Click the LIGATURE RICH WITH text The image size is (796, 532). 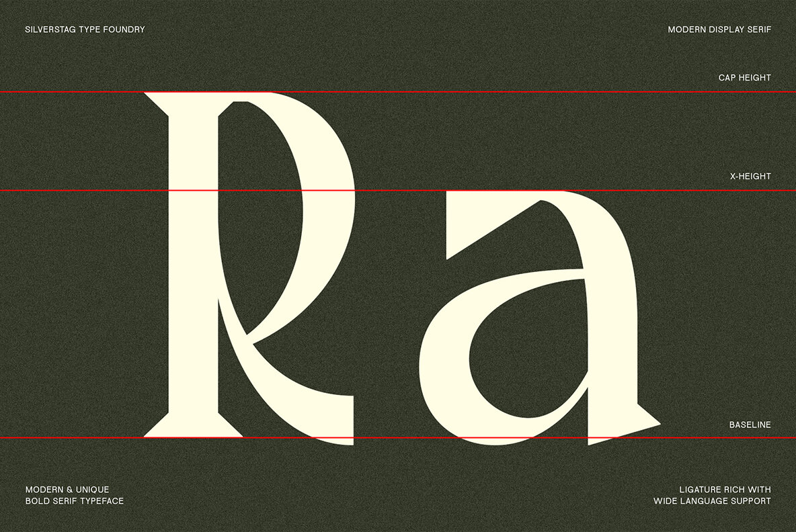coord(716,490)
